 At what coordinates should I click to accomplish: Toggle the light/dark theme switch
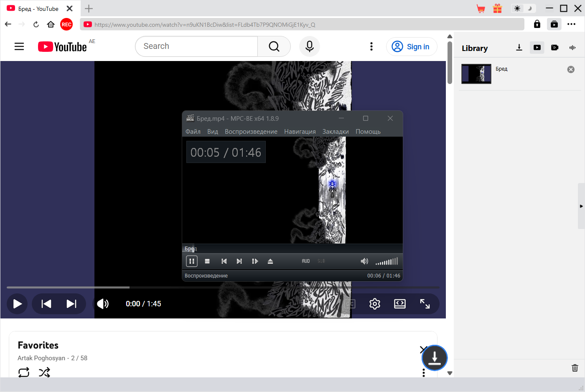click(x=524, y=8)
